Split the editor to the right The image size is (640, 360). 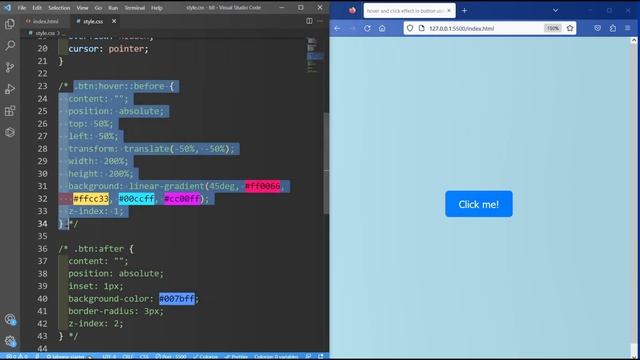[x=309, y=21]
